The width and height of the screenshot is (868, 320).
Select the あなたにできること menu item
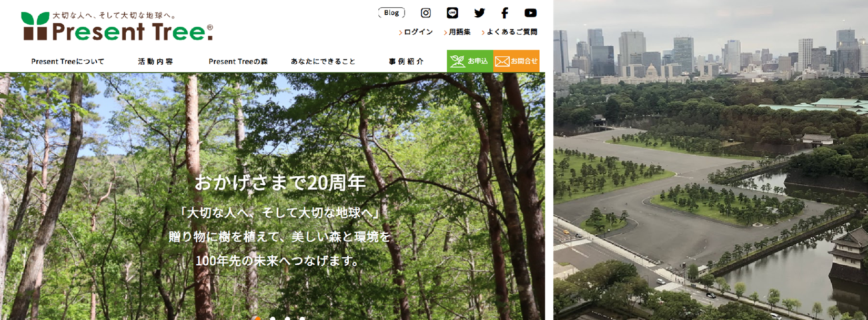323,62
